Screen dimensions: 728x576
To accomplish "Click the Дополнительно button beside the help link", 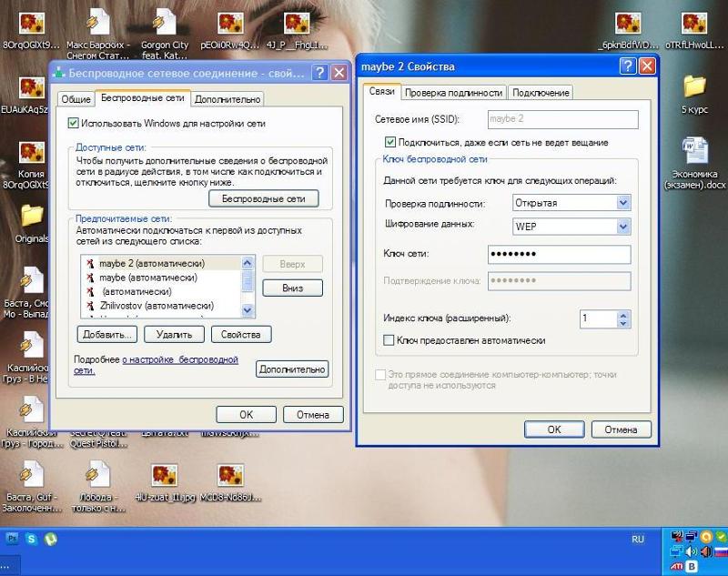I will pos(292,369).
